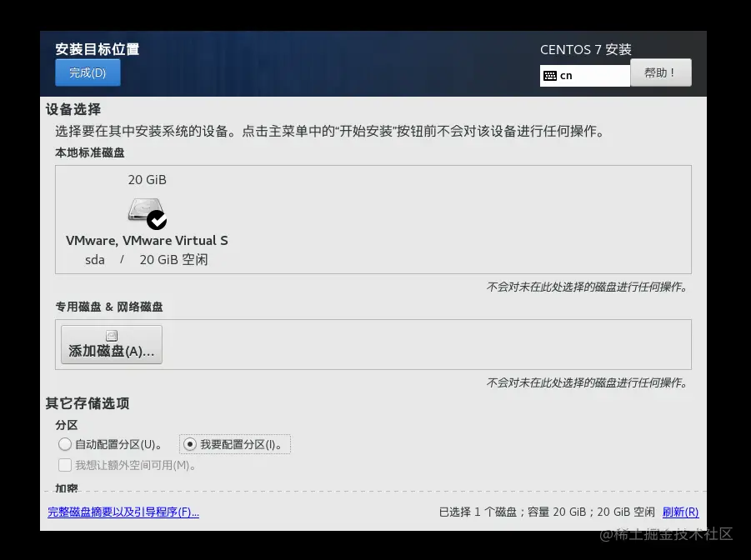This screenshot has height=560, width=751.
Task: Click the 刷新(R) refresh link
Action: [x=681, y=512]
